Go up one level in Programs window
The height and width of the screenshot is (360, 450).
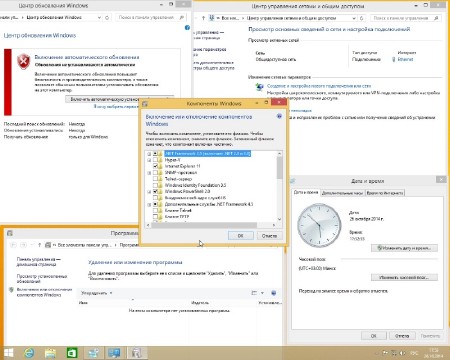39,245
